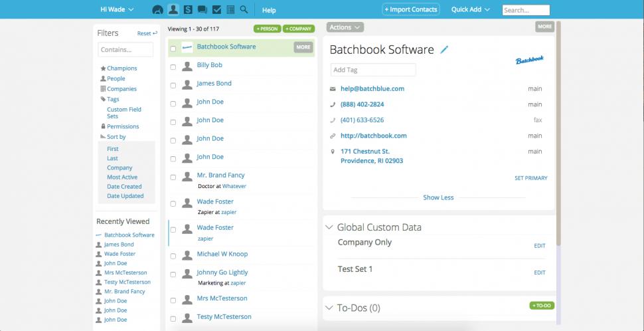Tick the checkbox for Wade Foster Zapier at zapier

[173, 203]
